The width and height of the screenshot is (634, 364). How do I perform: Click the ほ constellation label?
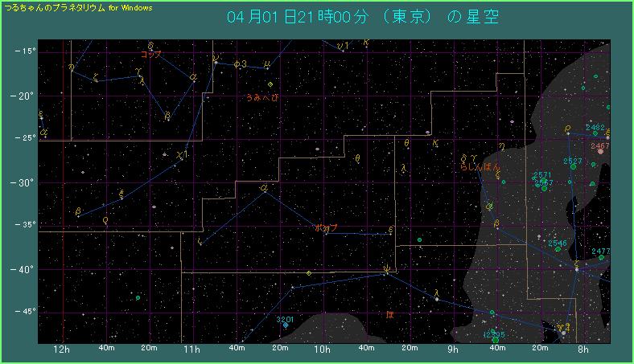[390, 314]
